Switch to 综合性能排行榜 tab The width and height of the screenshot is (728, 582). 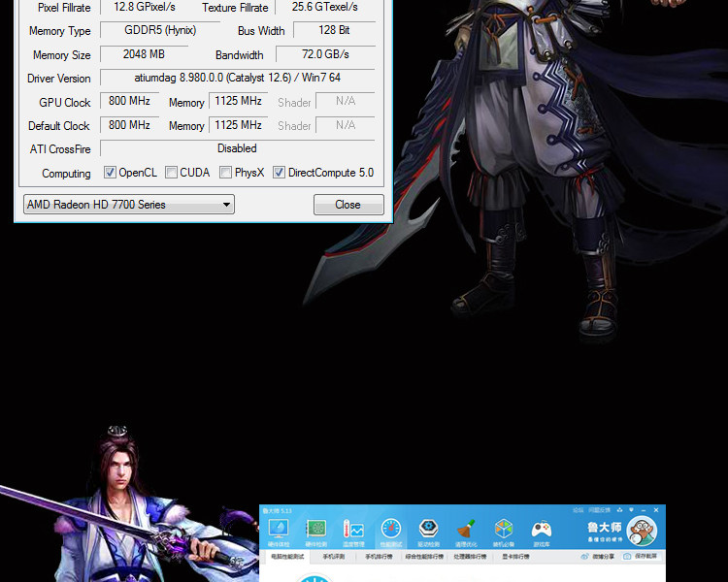(x=424, y=556)
